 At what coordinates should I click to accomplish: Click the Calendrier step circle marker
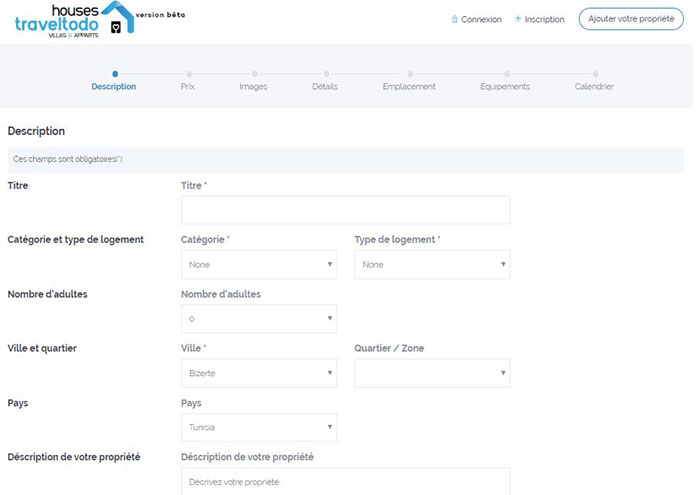pyautogui.click(x=595, y=73)
